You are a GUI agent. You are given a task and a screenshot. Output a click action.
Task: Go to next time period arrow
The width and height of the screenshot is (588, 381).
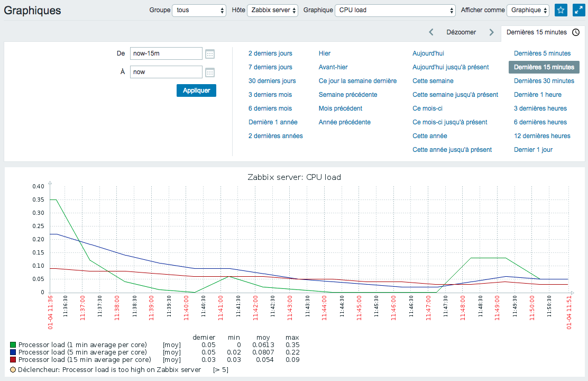coord(491,32)
